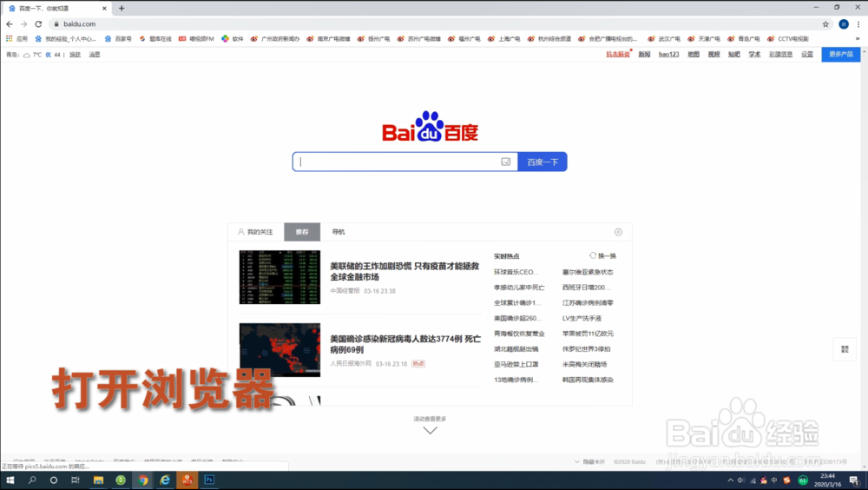Show hidden system tray icons
The height and width of the screenshot is (490, 868).
[730, 480]
